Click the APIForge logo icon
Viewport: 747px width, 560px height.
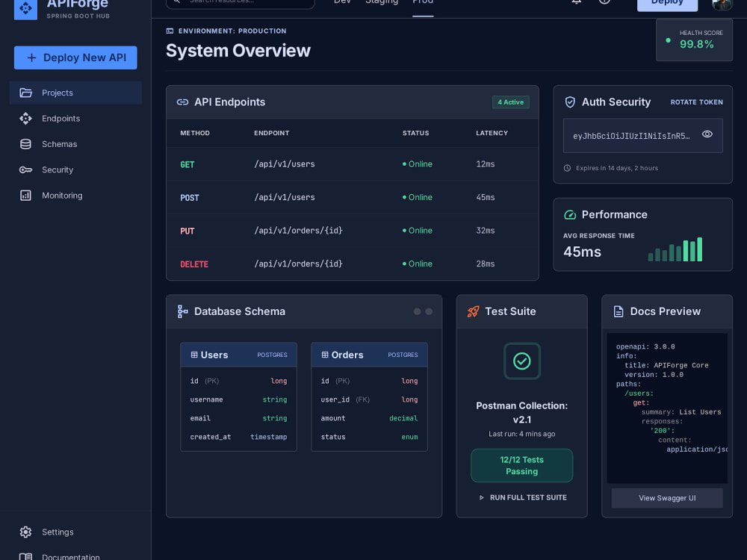25,8
